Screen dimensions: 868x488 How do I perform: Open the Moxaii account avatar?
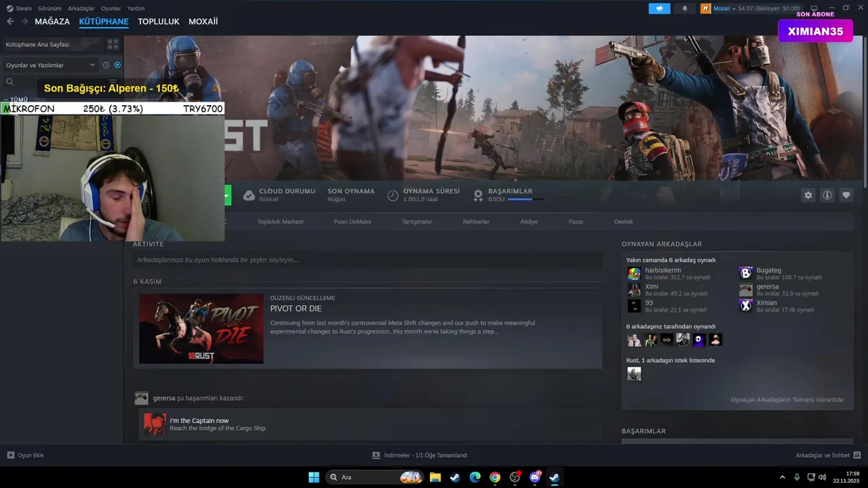705,9
